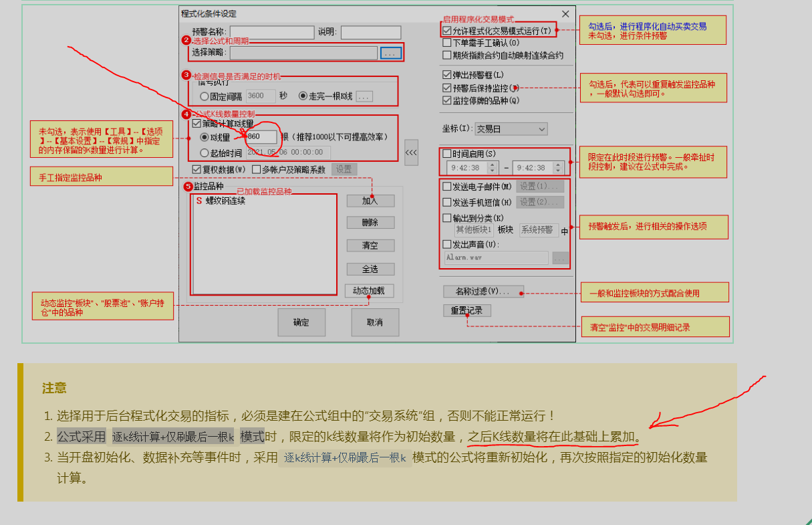
Task: Close the 程式化条件设定 dialog
Action: click(x=565, y=13)
